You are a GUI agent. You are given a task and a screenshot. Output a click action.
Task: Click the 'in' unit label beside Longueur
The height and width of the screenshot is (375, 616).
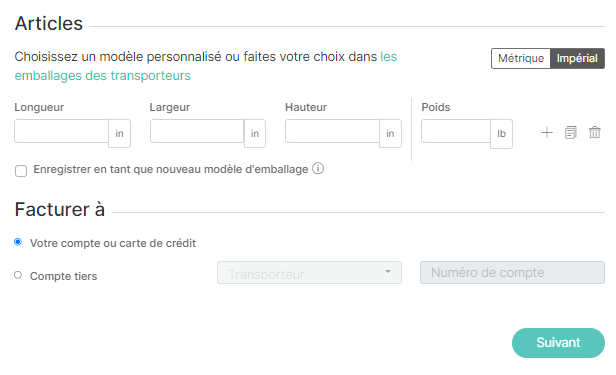click(119, 134)
